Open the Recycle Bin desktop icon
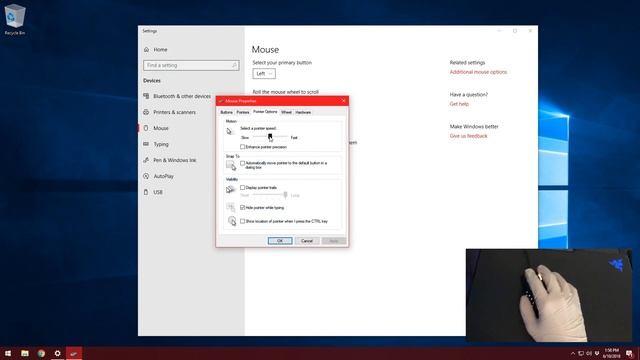The image size is (640, 360). click(15, 19)
